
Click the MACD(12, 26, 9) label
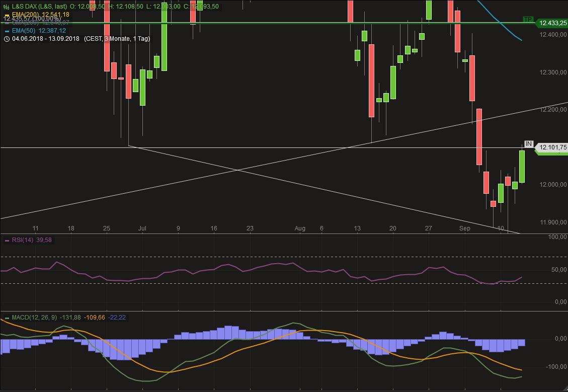point(36,318)
